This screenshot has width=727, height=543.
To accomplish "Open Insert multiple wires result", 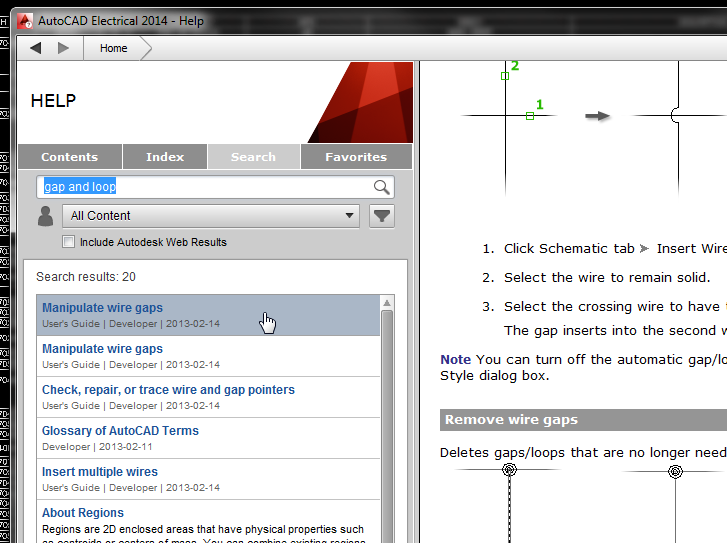I will [208, 479].
